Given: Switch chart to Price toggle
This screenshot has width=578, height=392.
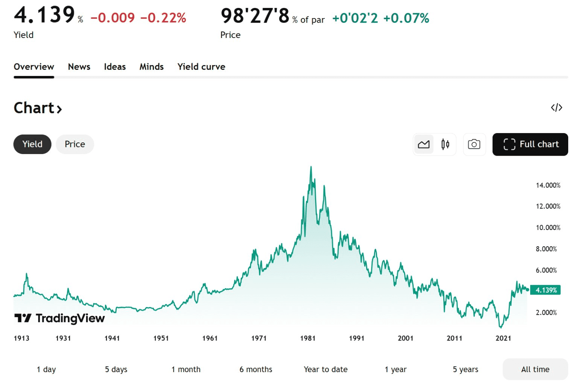Looking at the screenshot, I should click(75, 144).
